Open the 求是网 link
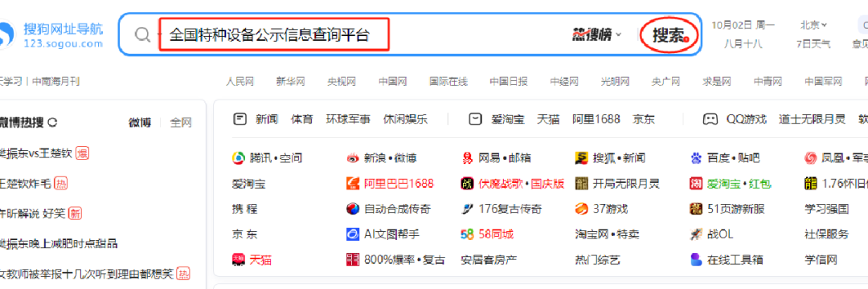This screenshot has width=868, height=289. [x=717, y=82]
